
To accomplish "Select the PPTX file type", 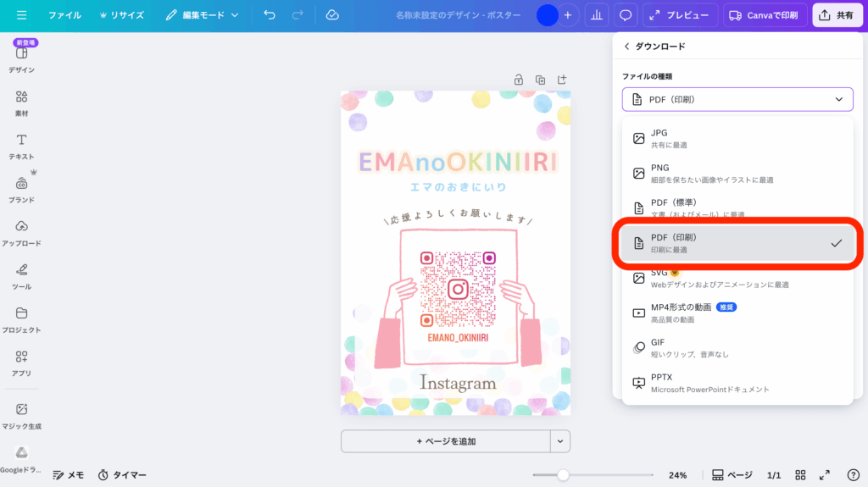I will [x=737, y=383].
